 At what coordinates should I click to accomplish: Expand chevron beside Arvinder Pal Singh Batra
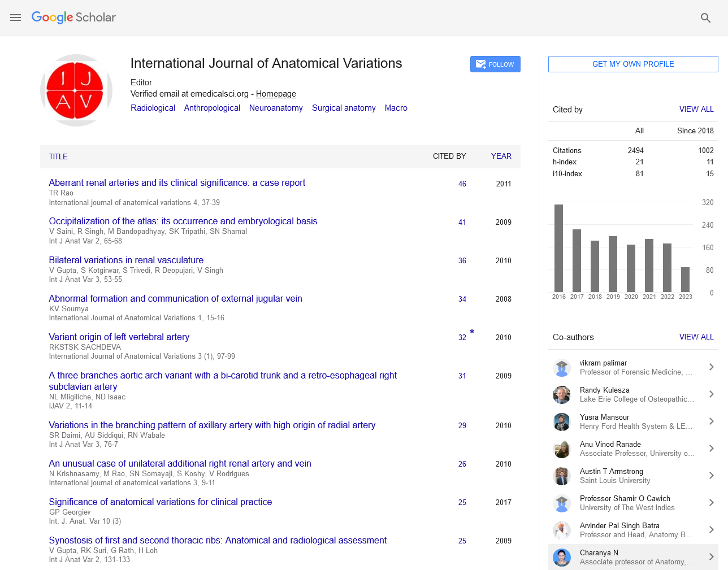click(712, 530)
